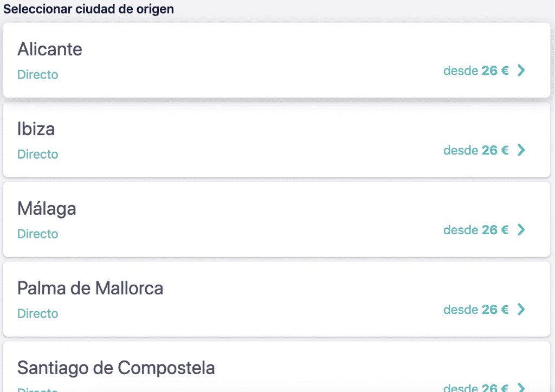555x392 pixels.
Task: Open the Santiago de Compostela option
Action: coord(116,368)
